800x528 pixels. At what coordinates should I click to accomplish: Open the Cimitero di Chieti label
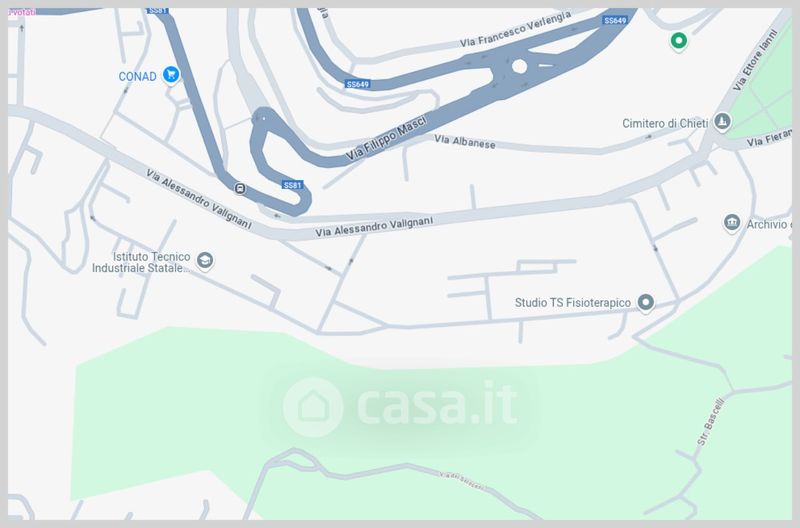665,123
